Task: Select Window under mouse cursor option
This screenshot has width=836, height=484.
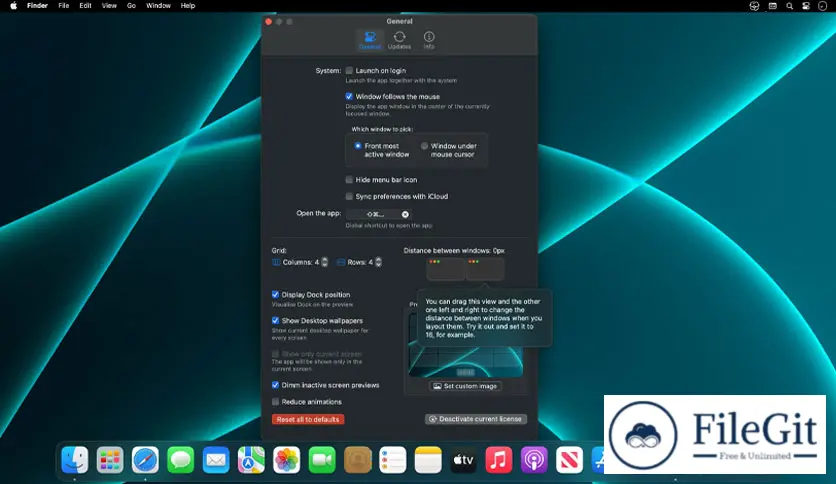Action: click(x=424, y=146)
